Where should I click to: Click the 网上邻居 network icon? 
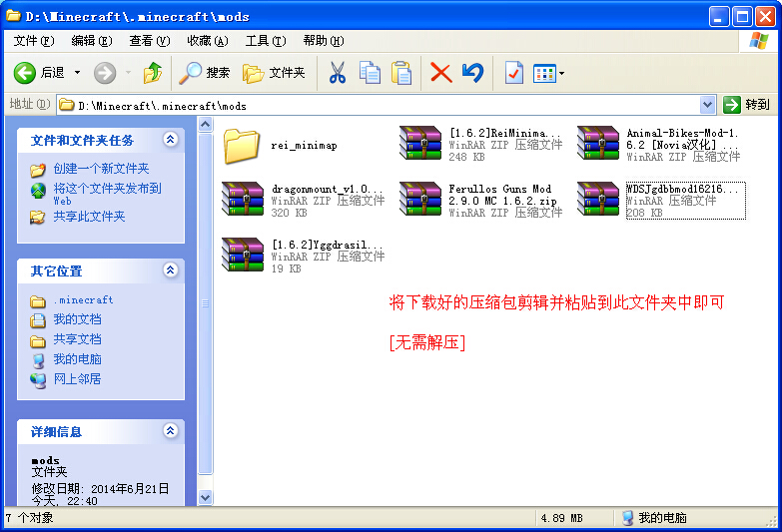pos(38,380)
